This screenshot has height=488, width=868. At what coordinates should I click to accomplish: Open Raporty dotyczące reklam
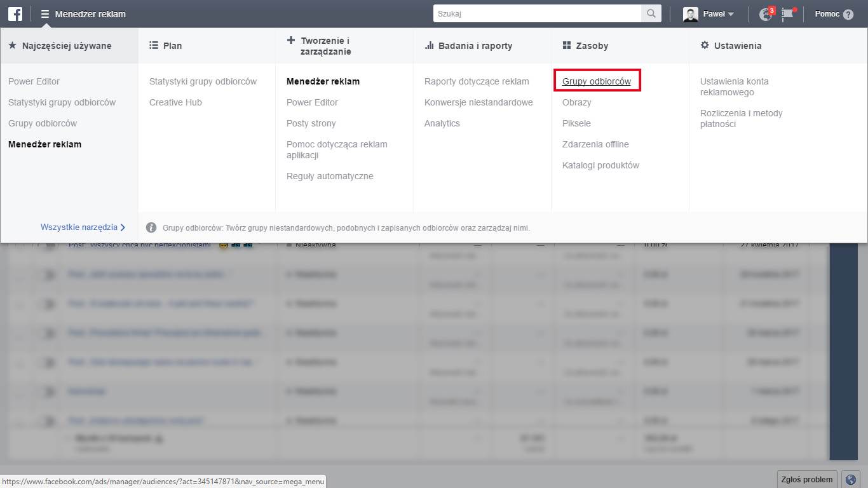tap(477, 81)
